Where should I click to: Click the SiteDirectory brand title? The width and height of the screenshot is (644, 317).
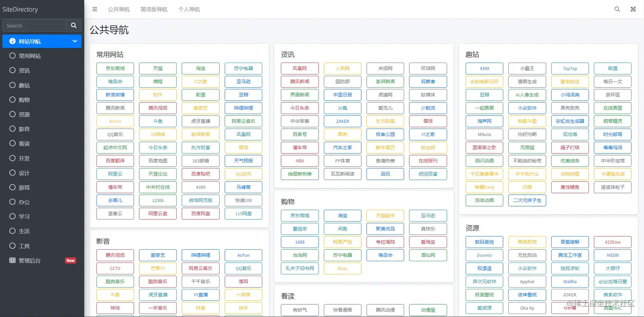(20, 9)
